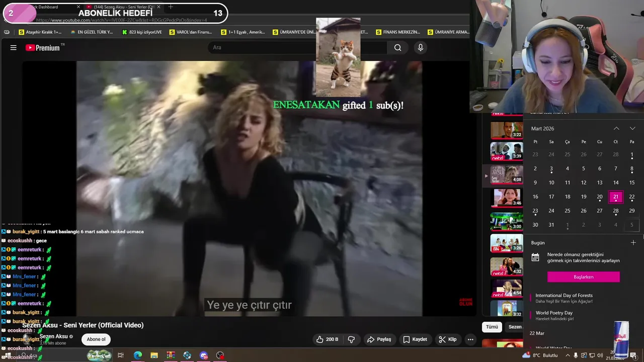This screenshot has height=362, width=644.
Task: Open International Day of Forests event
Action: (x=564, y=298)
